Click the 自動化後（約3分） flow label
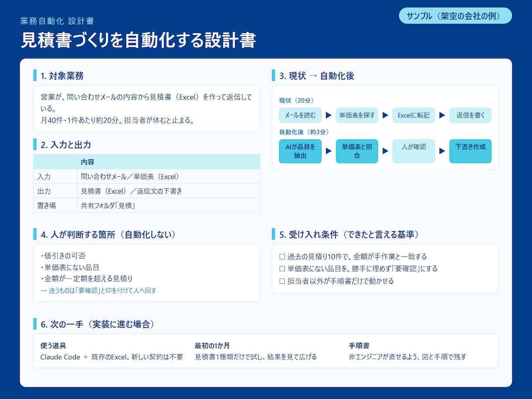 pos(304,132)
